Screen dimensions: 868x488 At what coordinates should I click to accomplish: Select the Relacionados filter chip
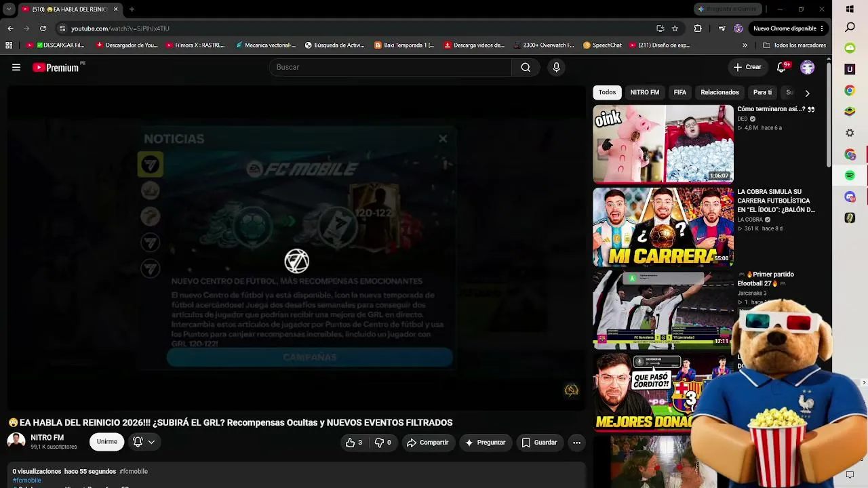[719, 92]
